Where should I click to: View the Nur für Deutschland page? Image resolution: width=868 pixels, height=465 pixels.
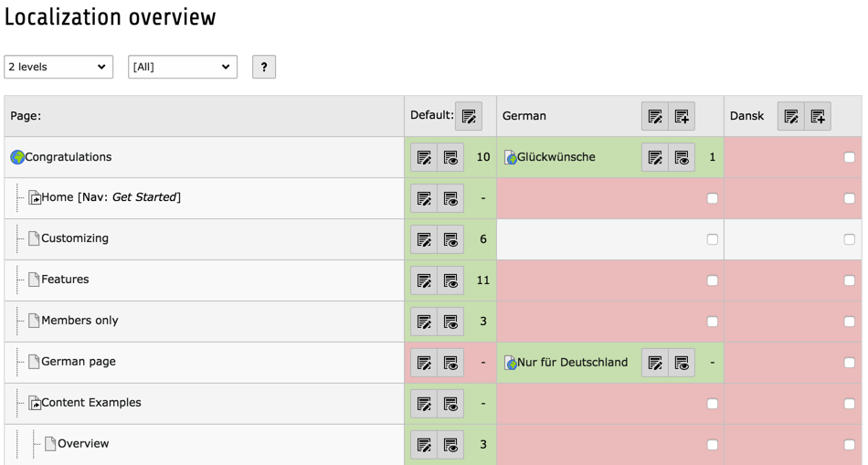[682, 363]
